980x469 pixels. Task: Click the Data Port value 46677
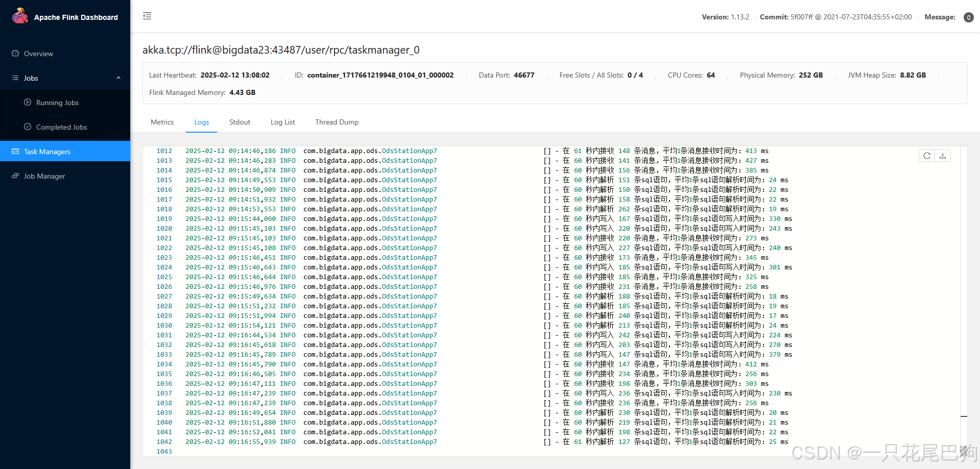coord(524,75)
